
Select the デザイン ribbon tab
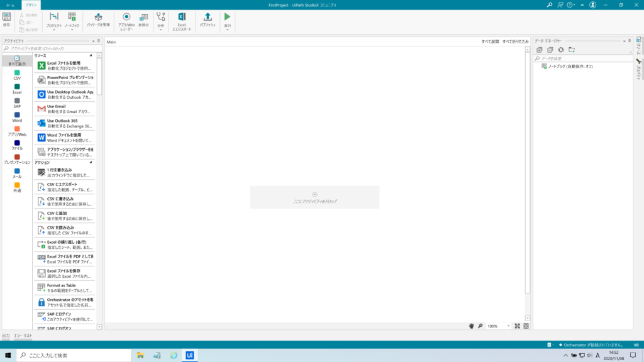pyautogui.click(x=31, y=5)
